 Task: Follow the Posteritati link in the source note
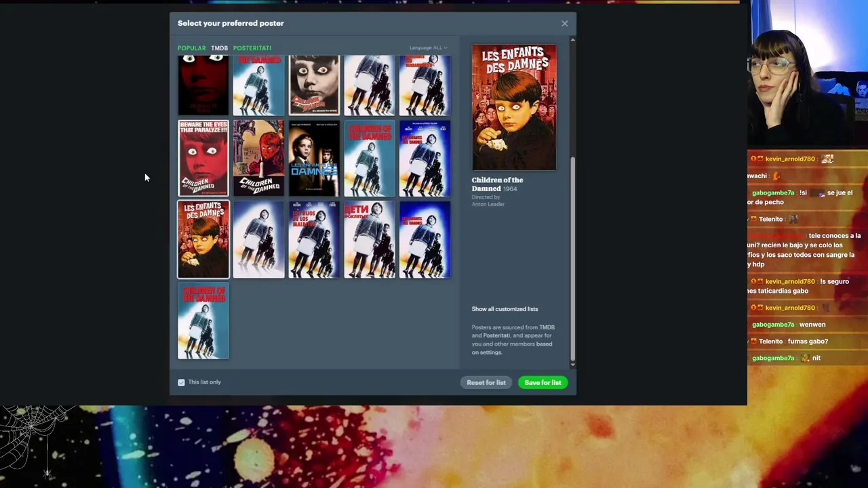click(496, 335)
